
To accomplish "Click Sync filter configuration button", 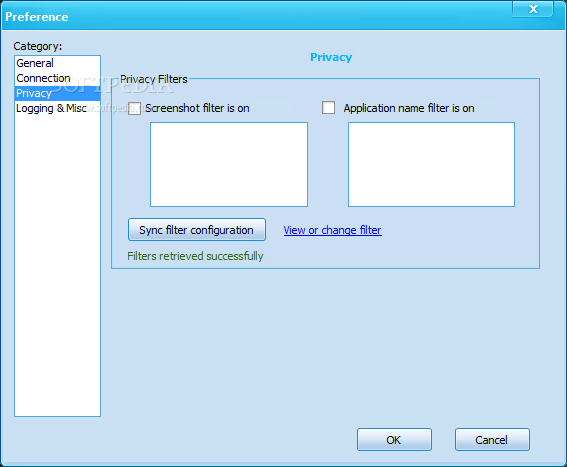I will (x=197, y=230).
